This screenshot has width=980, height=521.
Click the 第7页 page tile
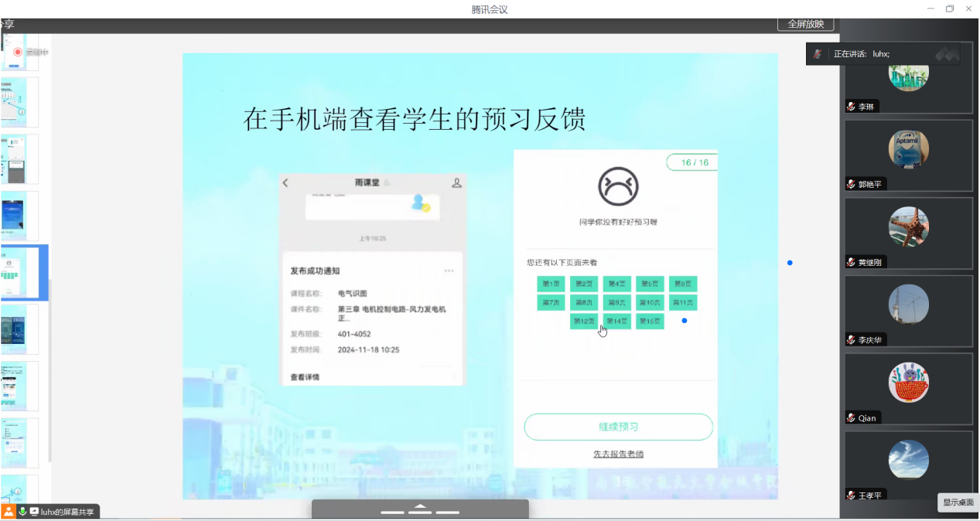click(551, 302)
